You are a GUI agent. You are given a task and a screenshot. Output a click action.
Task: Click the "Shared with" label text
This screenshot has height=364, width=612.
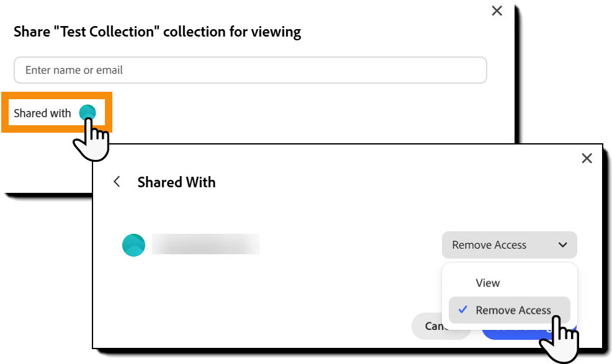(43, 113)
